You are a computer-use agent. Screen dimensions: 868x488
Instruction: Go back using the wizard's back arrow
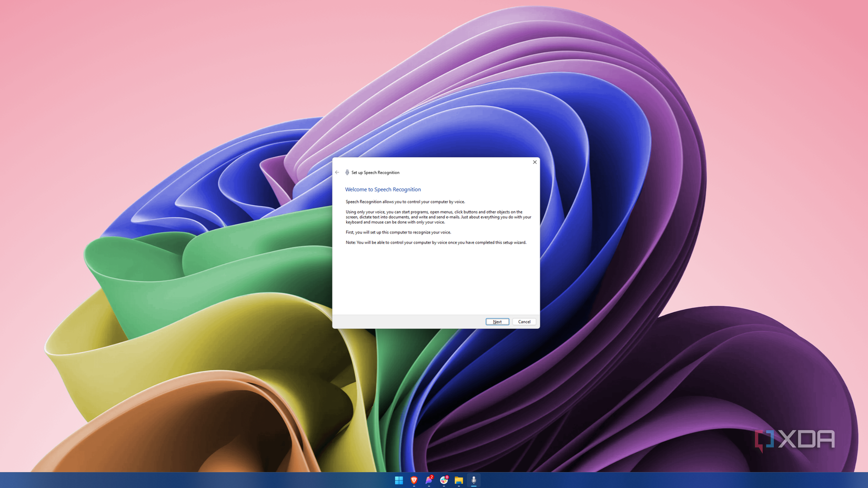click(337, 172)
